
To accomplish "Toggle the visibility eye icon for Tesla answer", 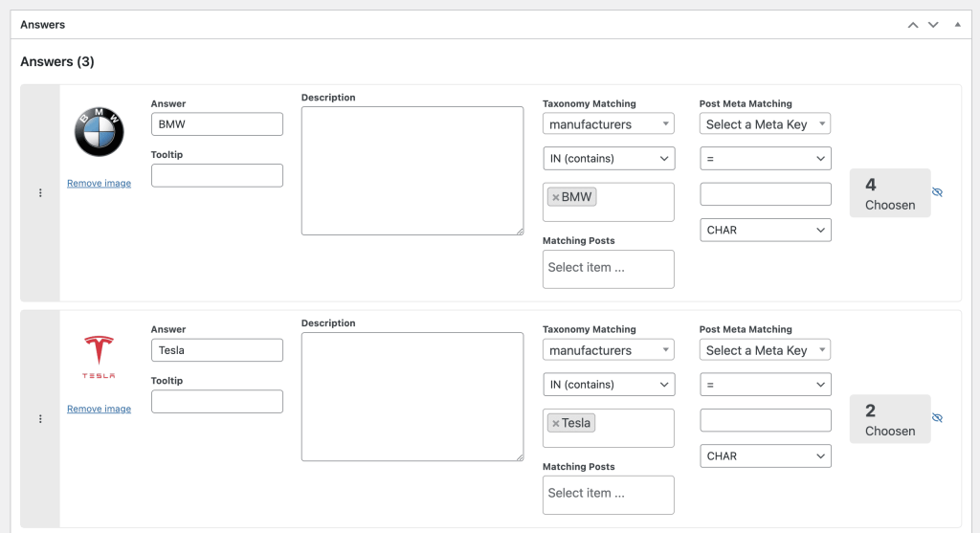I will [x=937, y=418].
